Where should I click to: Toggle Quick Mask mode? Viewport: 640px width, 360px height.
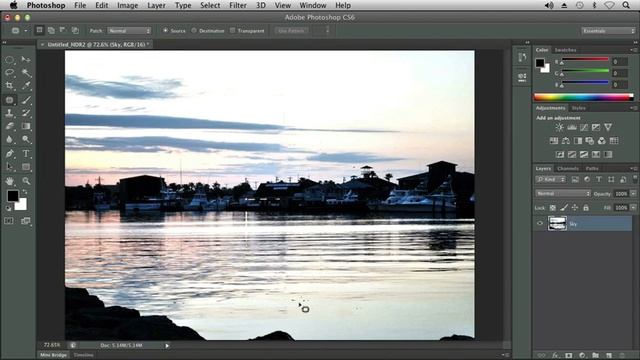pyautogui.click(x=9, y=221)
